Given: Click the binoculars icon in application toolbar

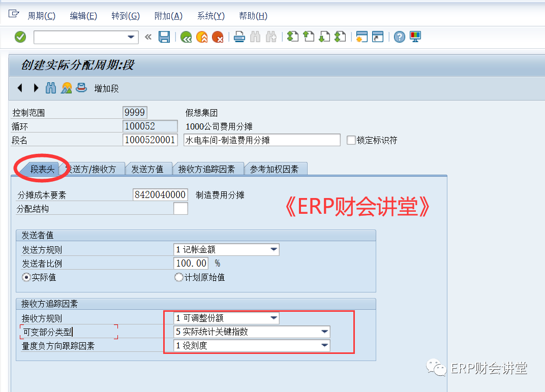Looking at the screenshot, I should click(51, 88).
